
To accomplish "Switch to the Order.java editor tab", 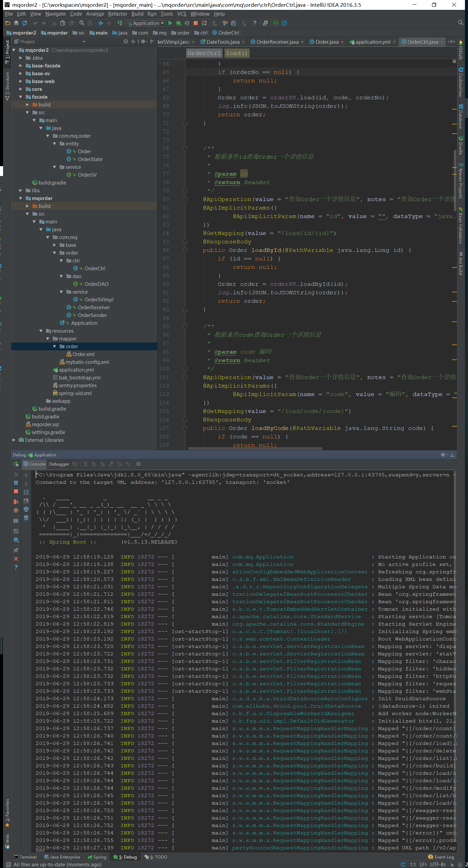I will click(327, 42).
